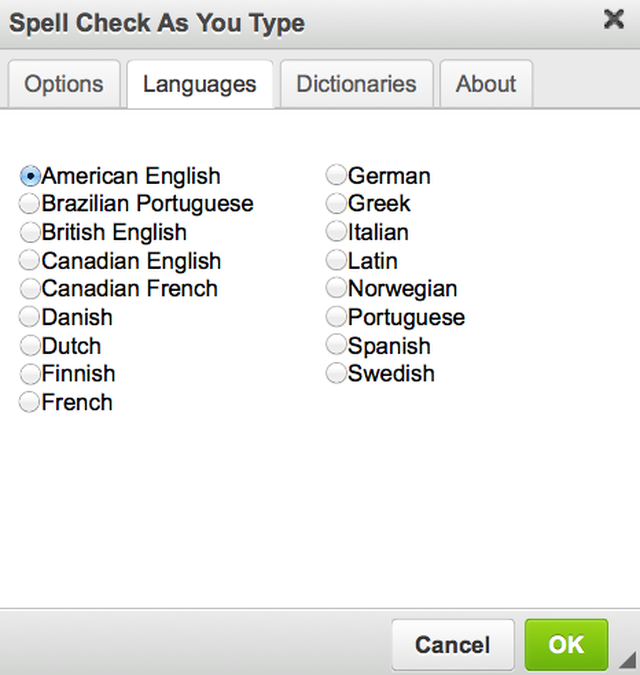Pick Italian as the language

click(x=336, y=233)
